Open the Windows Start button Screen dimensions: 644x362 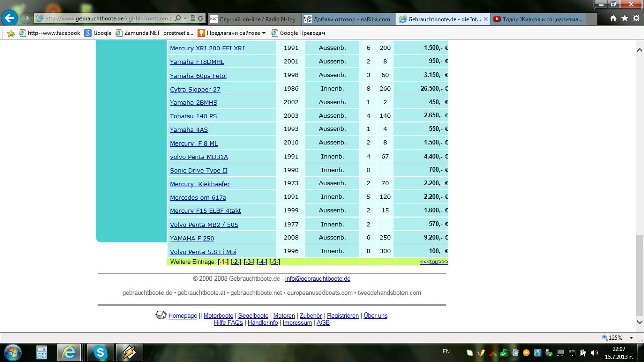coord(12,352)
